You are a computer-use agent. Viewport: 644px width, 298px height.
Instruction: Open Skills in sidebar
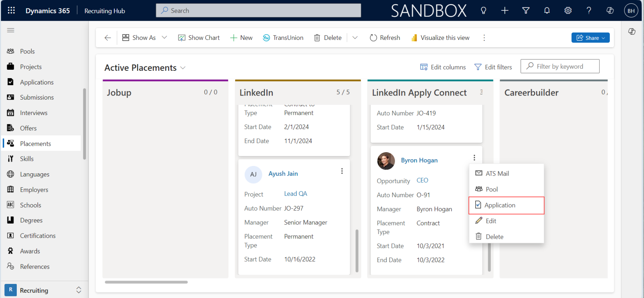click(41, 159)
